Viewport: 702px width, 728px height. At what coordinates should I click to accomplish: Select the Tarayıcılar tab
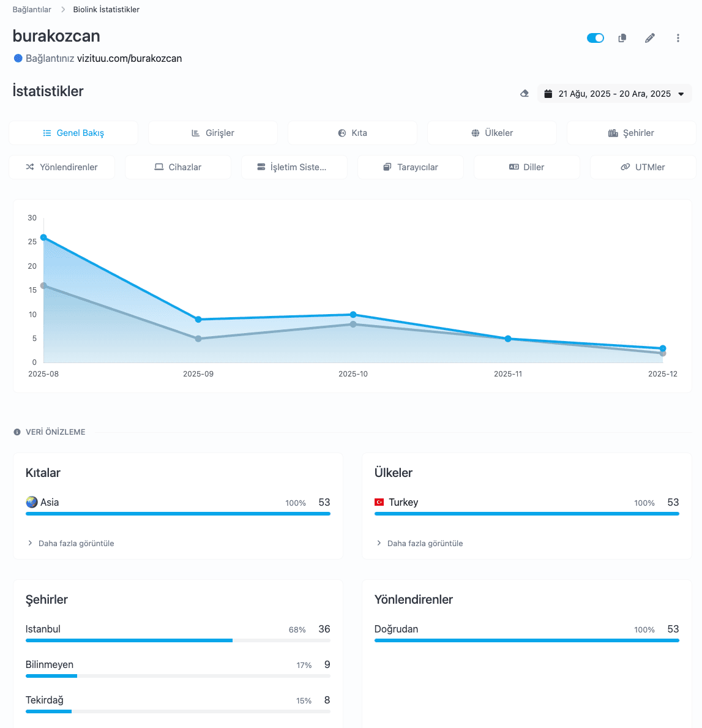point(410,167)
